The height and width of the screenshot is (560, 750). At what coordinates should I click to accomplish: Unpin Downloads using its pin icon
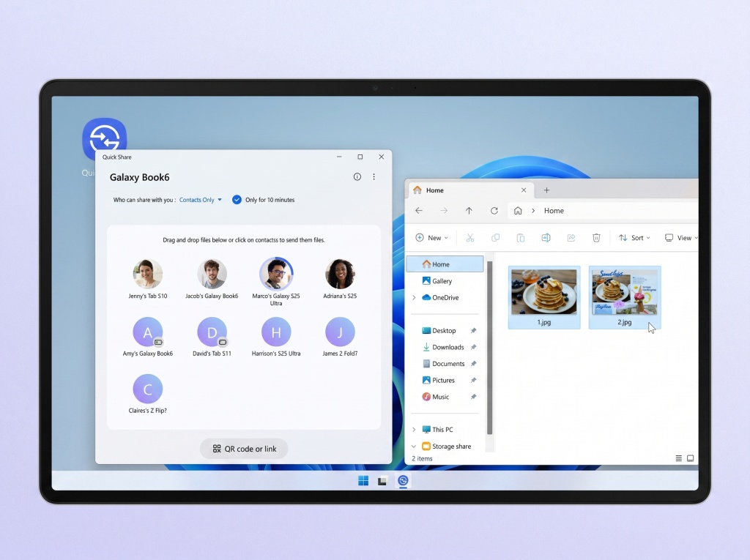[473, 347]
